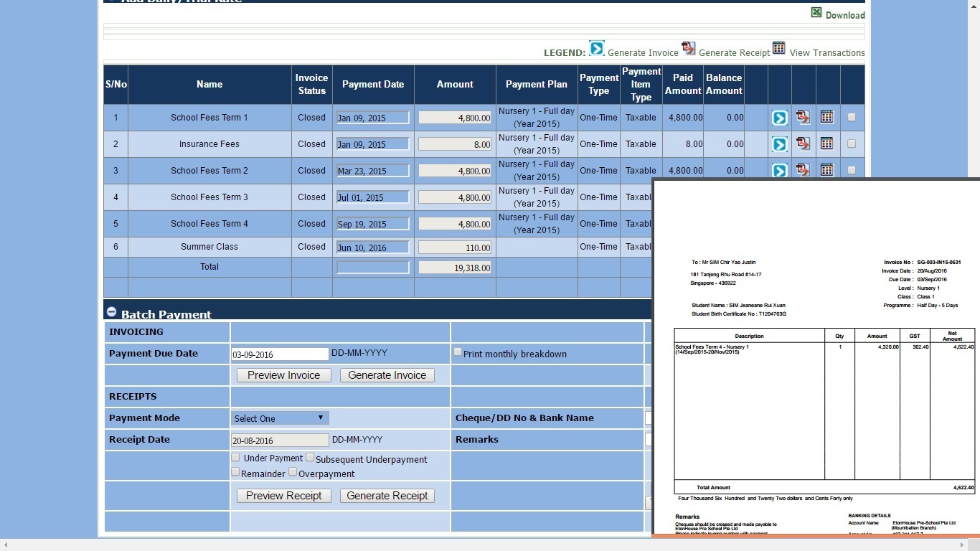Generate invoice for Insurance Fees row
The height and width of the screenshot is (551, 980).
779,144
